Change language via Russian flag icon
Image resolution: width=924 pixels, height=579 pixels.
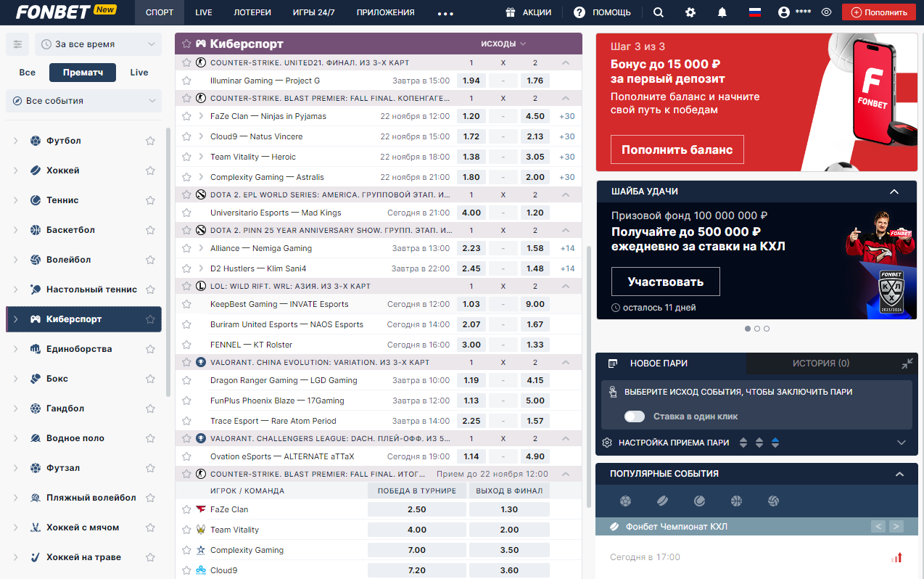[x=755, y=12]
